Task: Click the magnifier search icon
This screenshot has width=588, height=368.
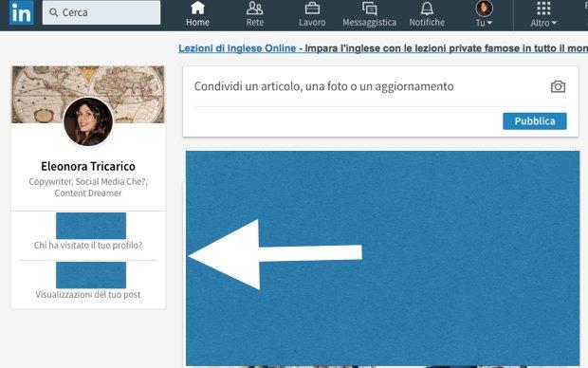Action: pyautogui.click(x=54, y=12)
